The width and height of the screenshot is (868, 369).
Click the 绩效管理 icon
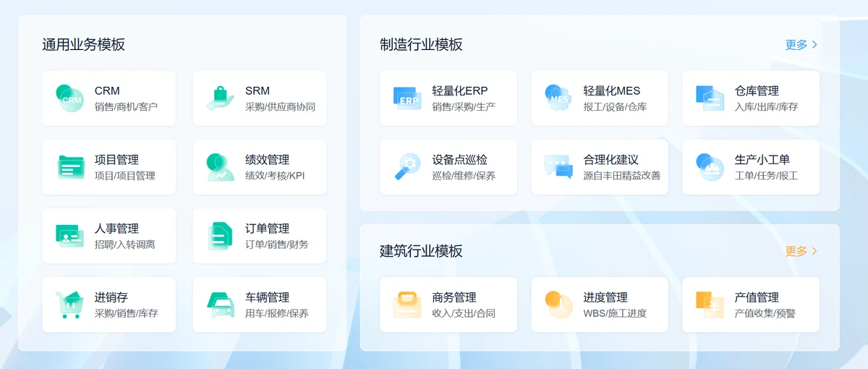point(221,167)
